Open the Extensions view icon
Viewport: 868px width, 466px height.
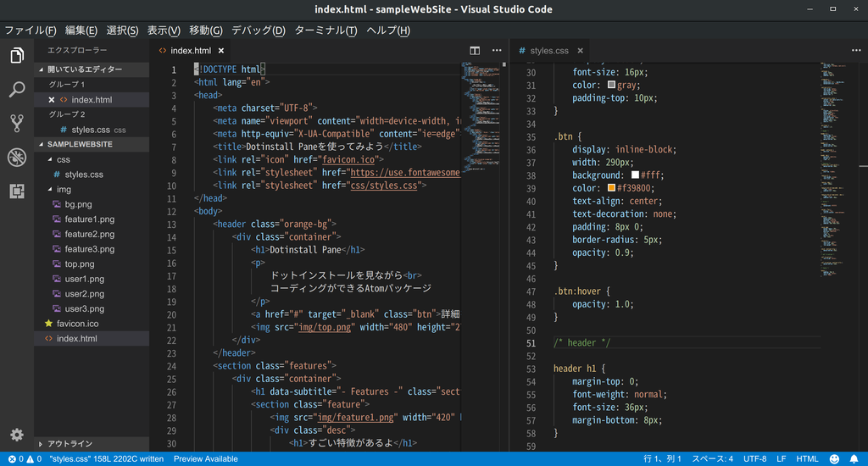click(17, 191)
